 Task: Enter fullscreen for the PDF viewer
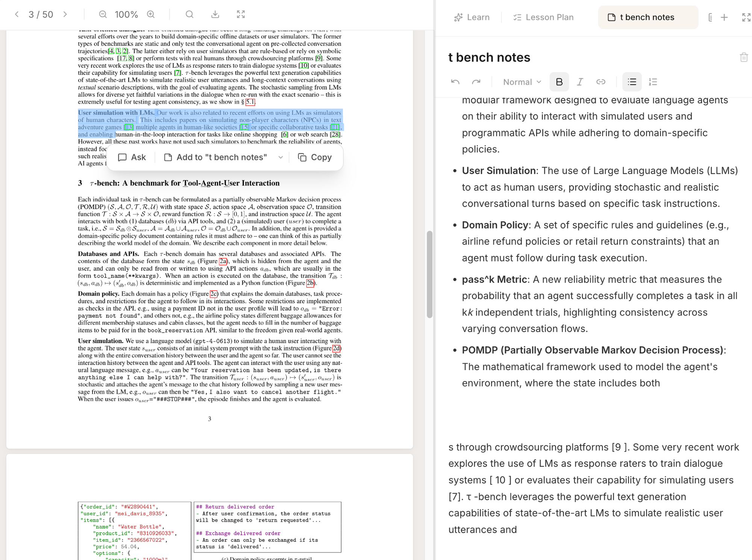coord(241,14)
